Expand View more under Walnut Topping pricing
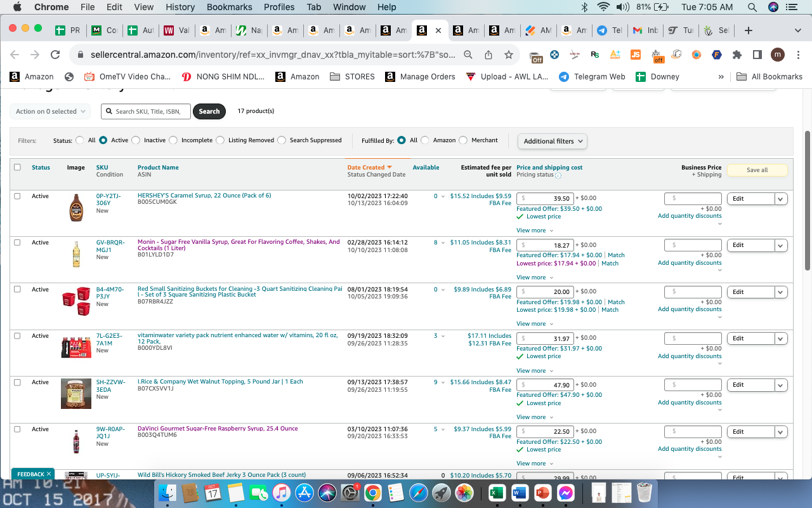812x508 pixels. pyautogui.click(x=535, y=417)
